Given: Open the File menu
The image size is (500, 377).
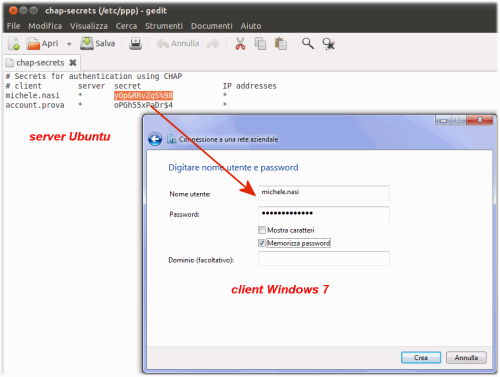Looking at the screenshot, I should [x=13, y=26].
